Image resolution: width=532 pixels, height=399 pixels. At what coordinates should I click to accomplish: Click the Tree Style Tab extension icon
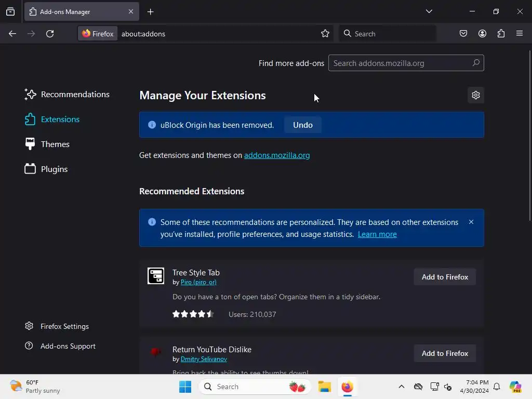[x=156, y=276]
